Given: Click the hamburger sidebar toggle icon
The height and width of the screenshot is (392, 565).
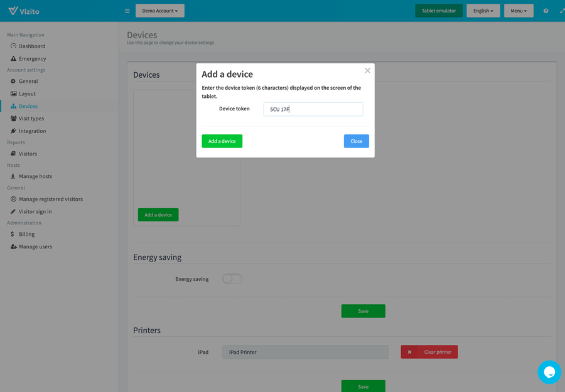Looking at the screenshot, I should [127, 11].
